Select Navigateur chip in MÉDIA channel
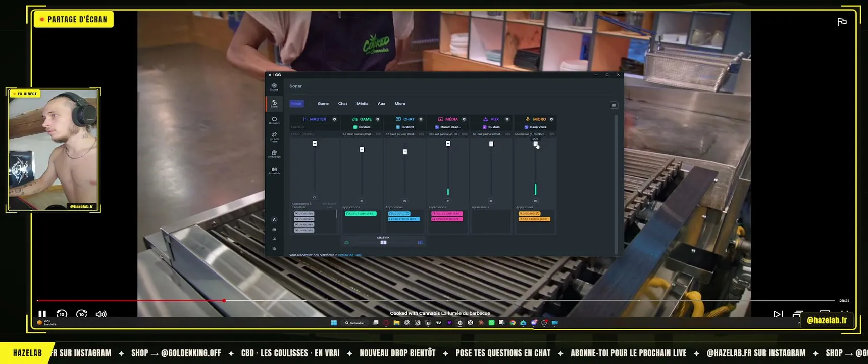868x364 pixels. [x=447, y=219]
